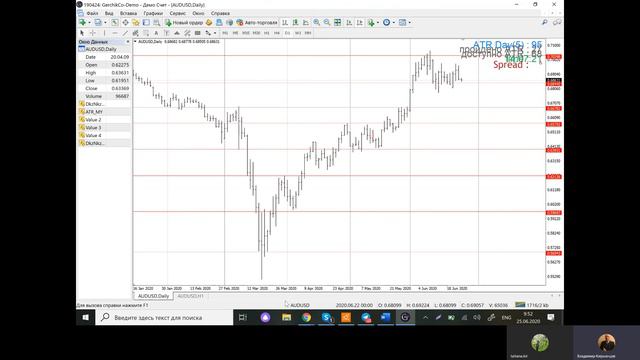Select the Crosshair tool
The image size is (640, 360).
pyautogui.click(x=93, y=33)
